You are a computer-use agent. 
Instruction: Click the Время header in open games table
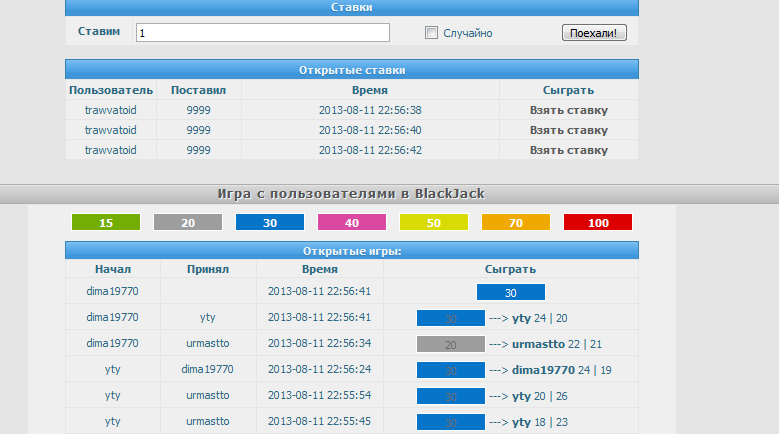pos(319,269)
